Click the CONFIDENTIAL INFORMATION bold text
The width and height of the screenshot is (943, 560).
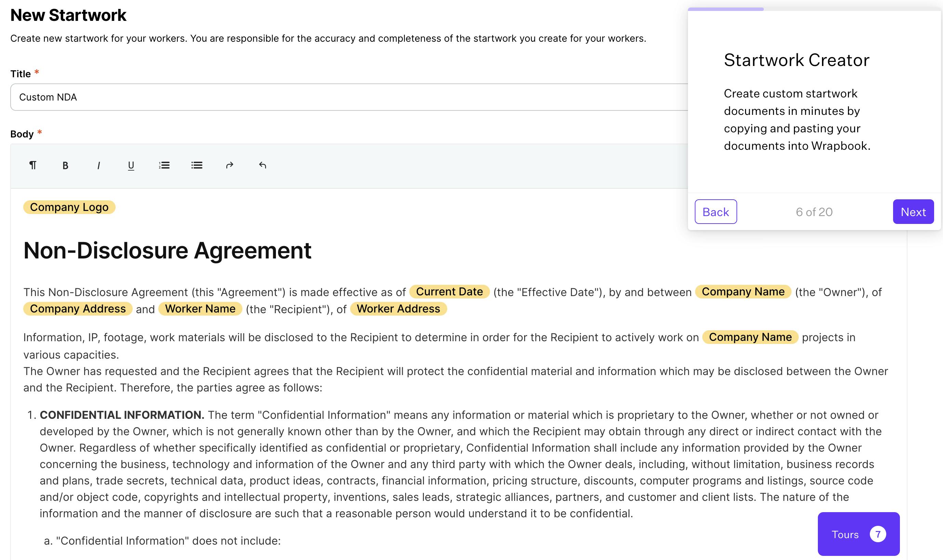[122, 415]
